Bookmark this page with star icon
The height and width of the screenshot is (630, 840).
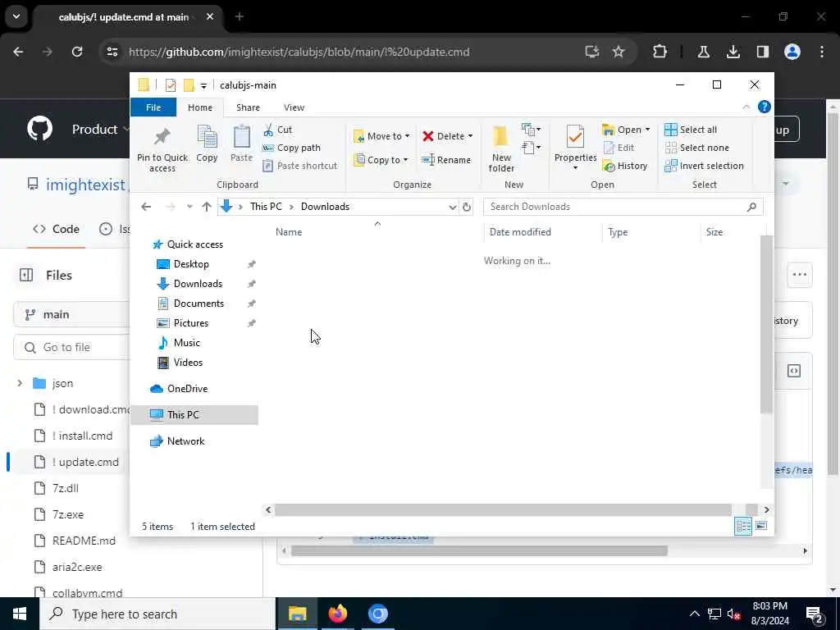[x=619, y=52]
